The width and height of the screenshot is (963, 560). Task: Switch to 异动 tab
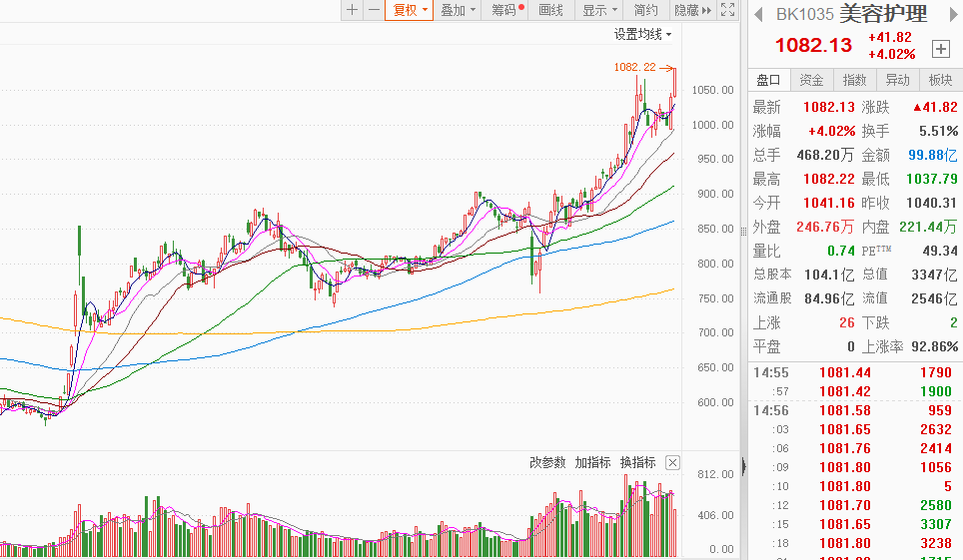pyautogui.click(x=898, y=80)
